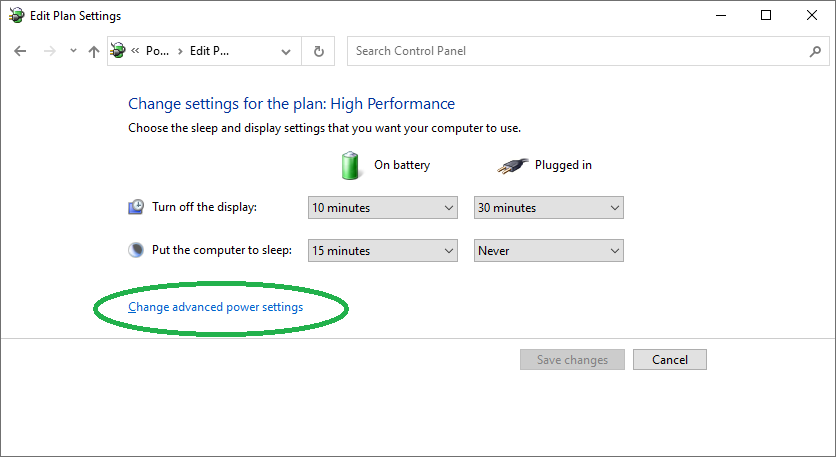Open On battery display dropdown showing 10 minutes
This screenshot has height=457, width=836.
(383, 208)
